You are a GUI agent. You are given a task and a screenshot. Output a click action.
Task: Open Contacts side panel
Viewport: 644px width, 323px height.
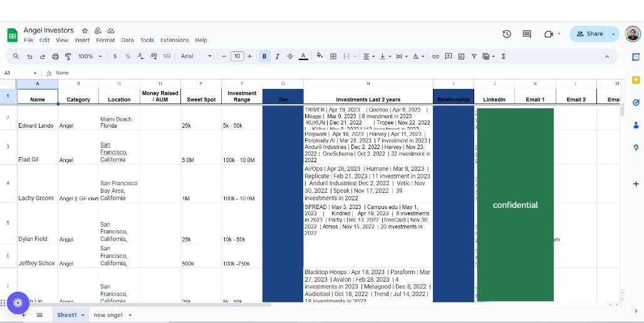pos(636,125)
